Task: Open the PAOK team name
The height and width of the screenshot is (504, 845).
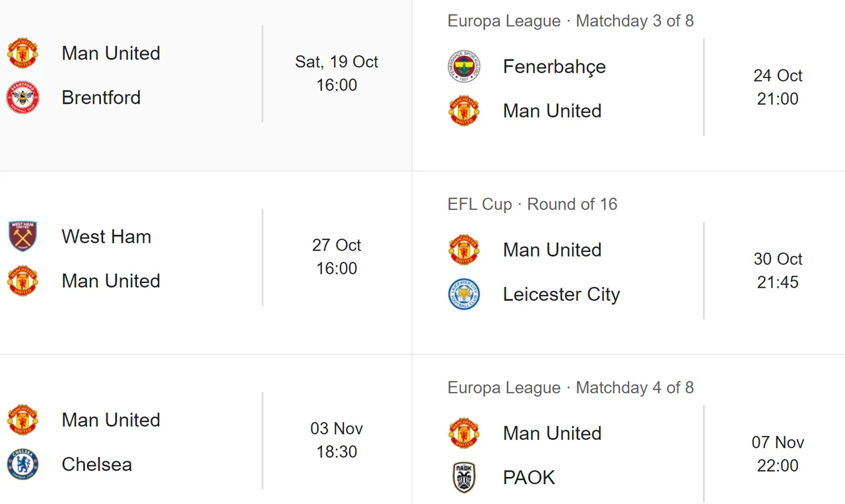Action: point(529,478)
